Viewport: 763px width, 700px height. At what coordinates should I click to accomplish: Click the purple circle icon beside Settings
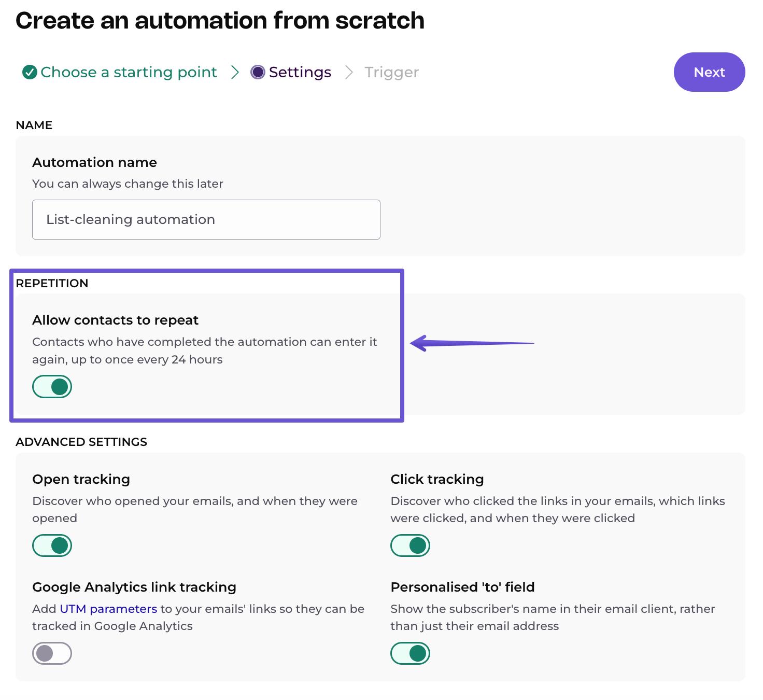tap(258, 72)
